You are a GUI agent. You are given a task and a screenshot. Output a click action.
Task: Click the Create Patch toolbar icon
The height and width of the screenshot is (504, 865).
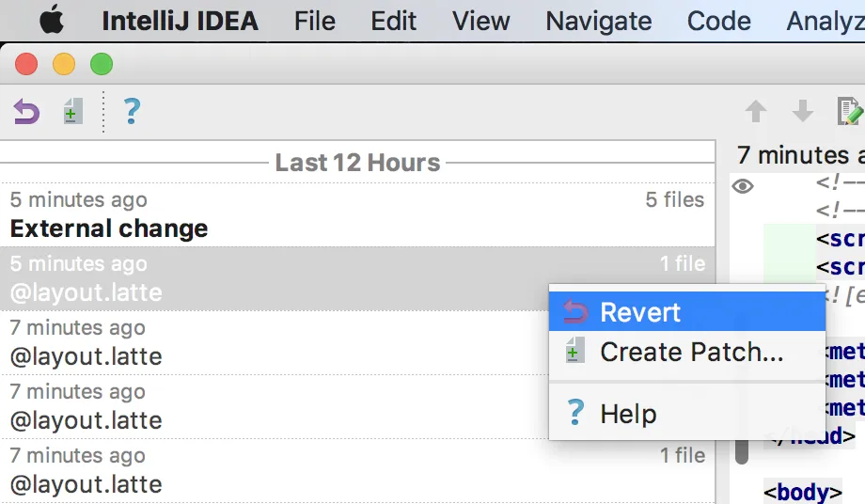[72, 113]
